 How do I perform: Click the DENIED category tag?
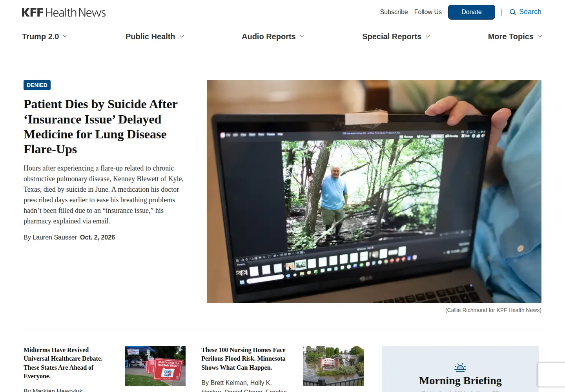37,85
